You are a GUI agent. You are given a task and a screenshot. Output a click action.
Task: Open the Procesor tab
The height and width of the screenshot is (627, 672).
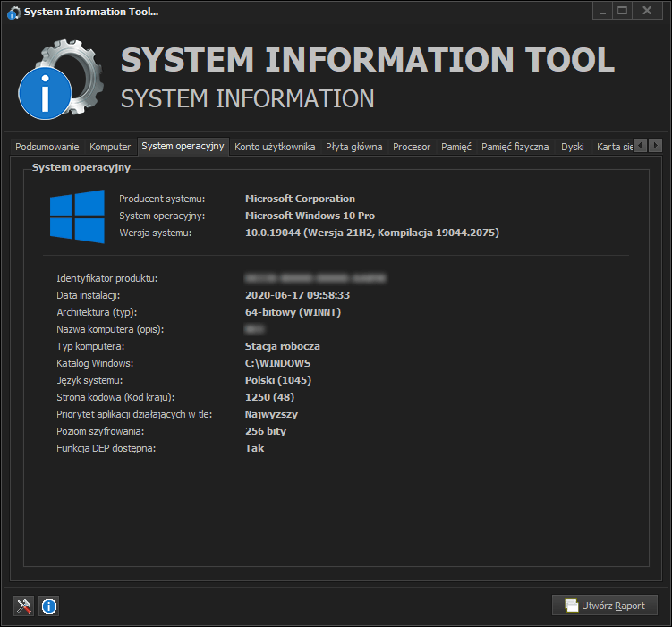[x=412, y=147]
